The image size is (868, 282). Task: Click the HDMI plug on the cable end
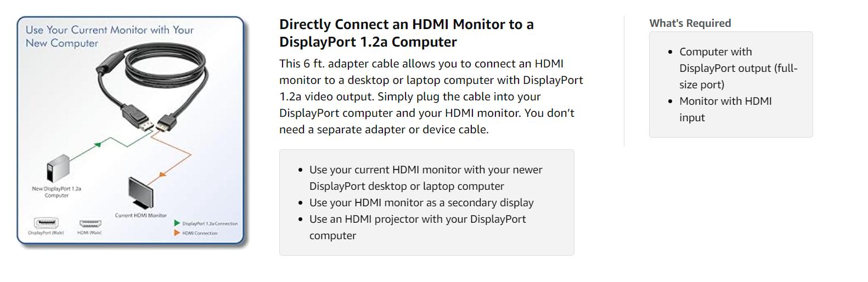pos(166,122)
